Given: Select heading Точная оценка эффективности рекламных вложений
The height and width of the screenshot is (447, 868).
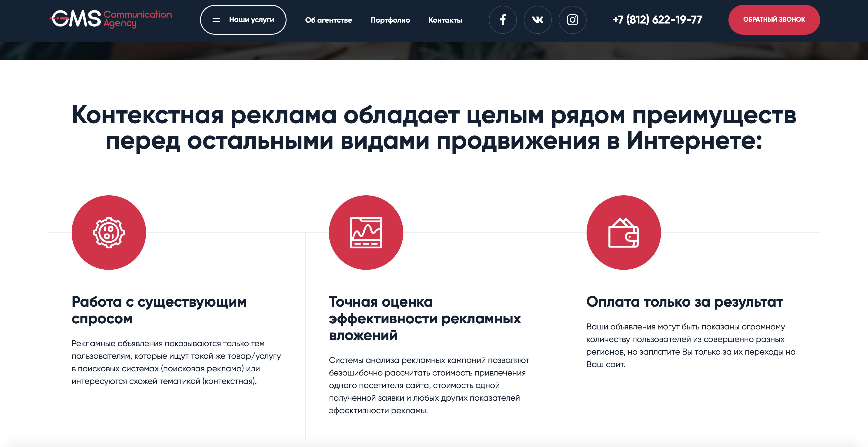Looking at the screenshot, I should point(425,318).
